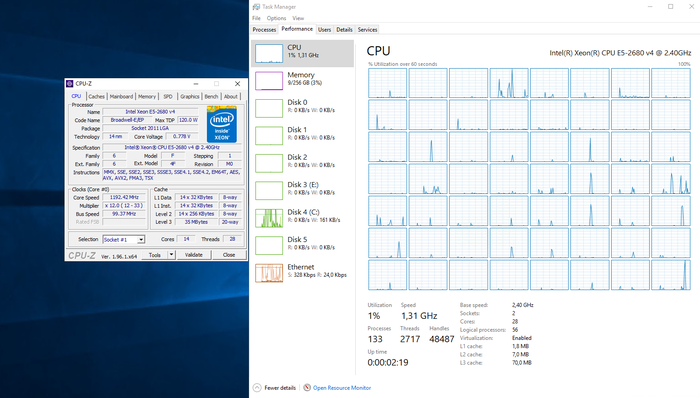Select the CPU mini graph in sidebar
This screenshot has height=398, width=700.
point(269,53)
